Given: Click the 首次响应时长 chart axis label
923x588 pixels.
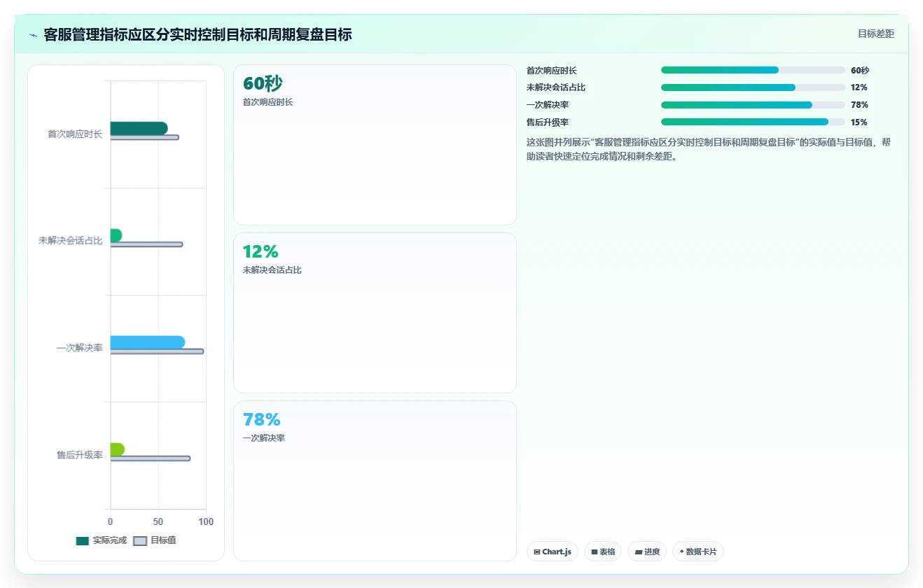Looking at the screenshot, I should click(75, 134).
